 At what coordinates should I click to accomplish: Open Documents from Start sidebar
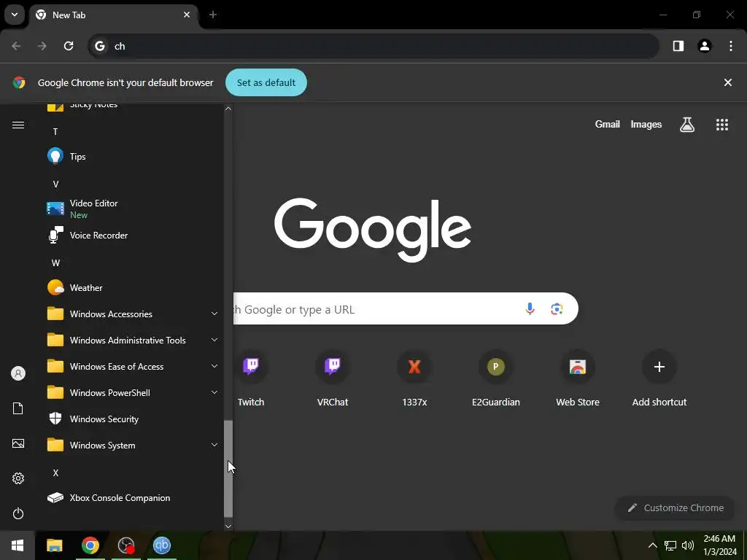(18, 408)
